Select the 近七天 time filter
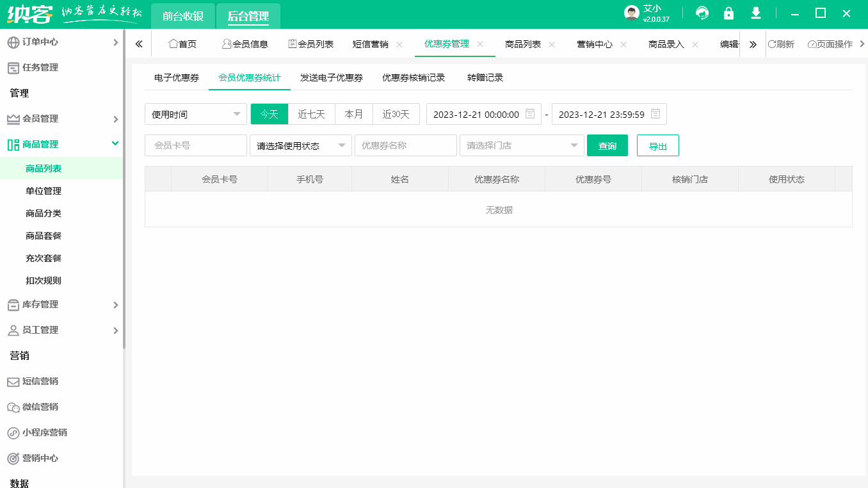Viewport: 868px width, 488px height. click(312, 114)
